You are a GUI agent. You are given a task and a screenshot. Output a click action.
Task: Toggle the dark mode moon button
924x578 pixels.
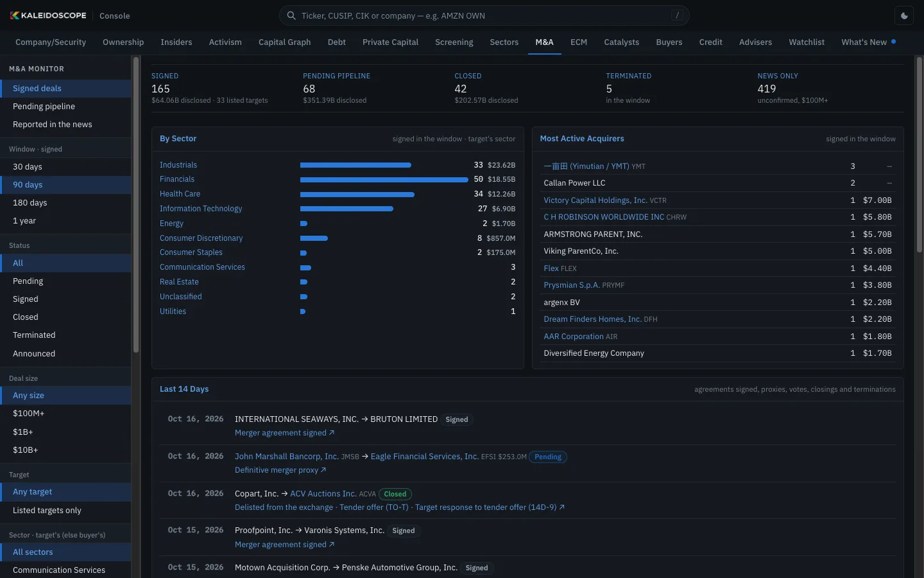[904, 16]
